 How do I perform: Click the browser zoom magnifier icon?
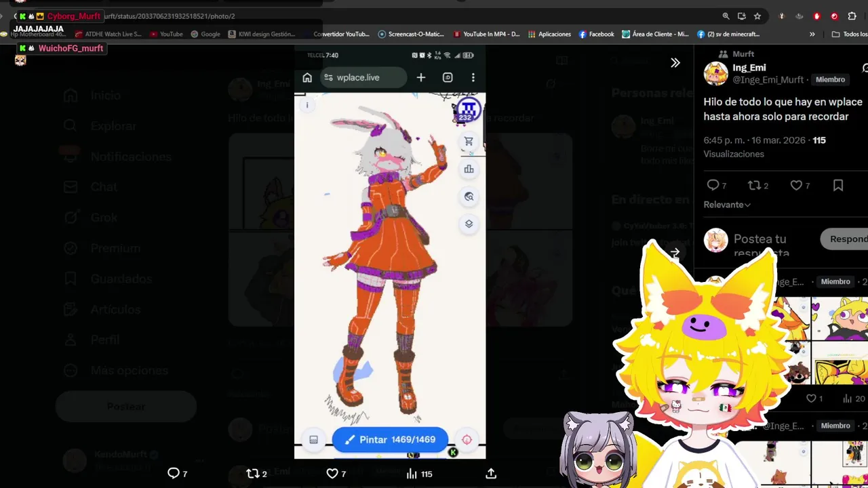tap(726, 16)
